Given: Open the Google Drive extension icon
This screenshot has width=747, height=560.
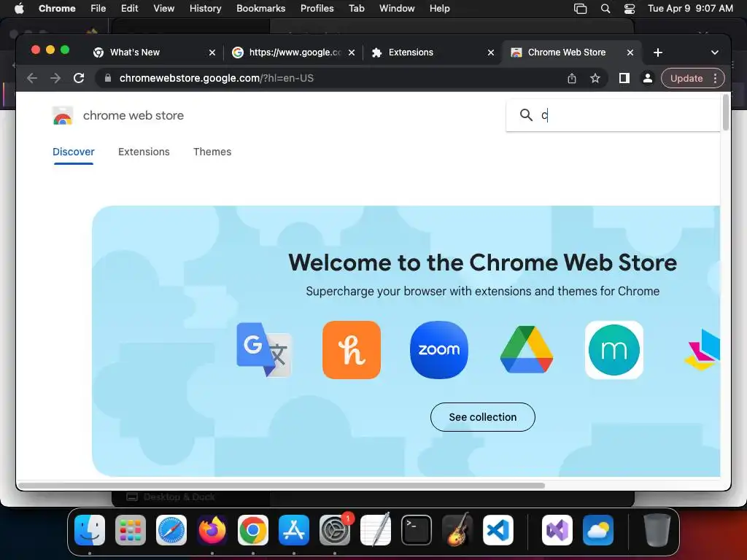Looking at the screenshot, I should 527,349.
